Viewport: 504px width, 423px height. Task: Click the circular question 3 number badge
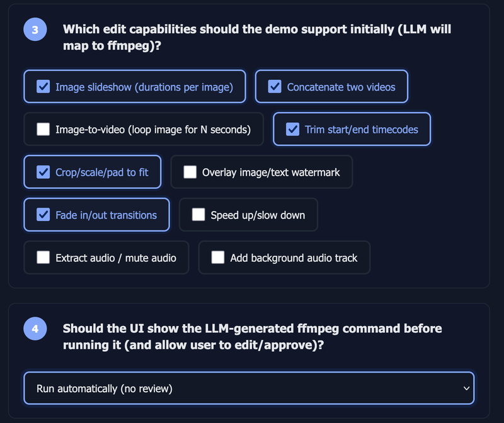point(35,29)
